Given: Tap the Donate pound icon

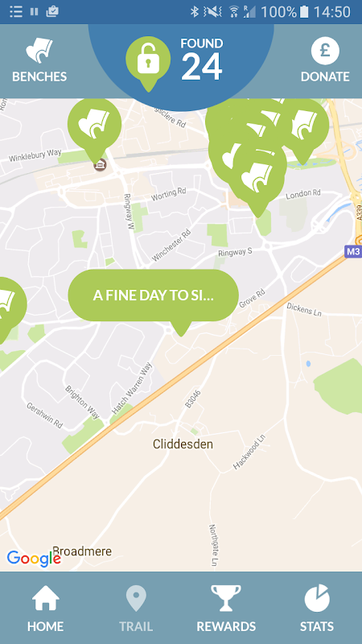Looking at the screenshot, I should point(325,51).
